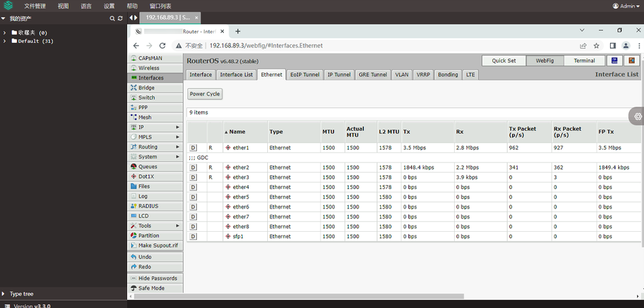
Task: Open the ether1 interface entry
Action: click(241, 147)
